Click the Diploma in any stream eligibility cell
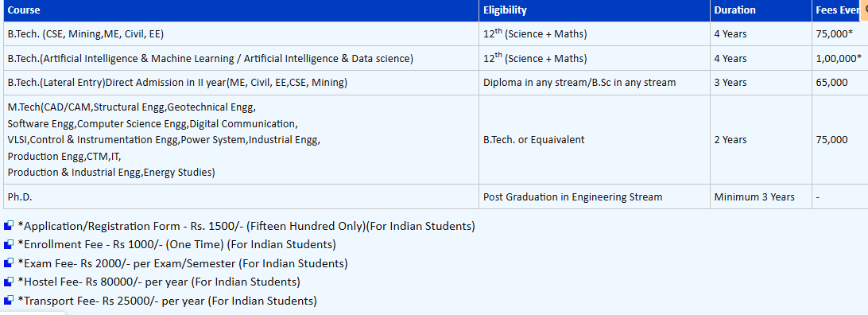The width and height of the screenshot is (868, 315). click(x=595, y=83)
